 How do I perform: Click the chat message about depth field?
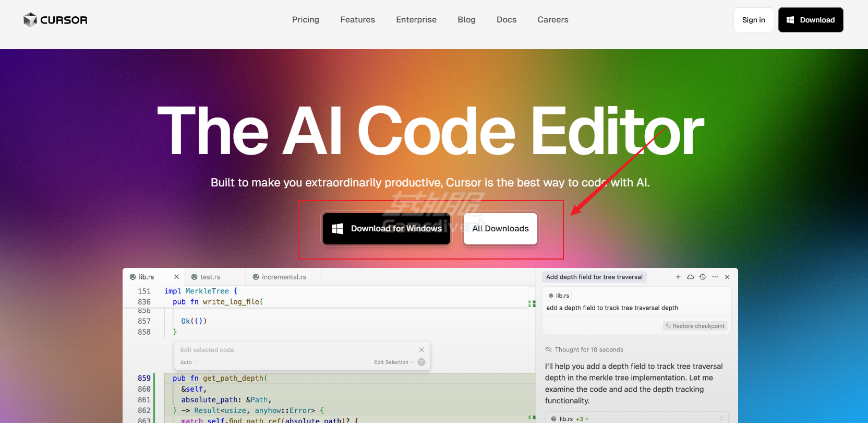click(612, 308)
